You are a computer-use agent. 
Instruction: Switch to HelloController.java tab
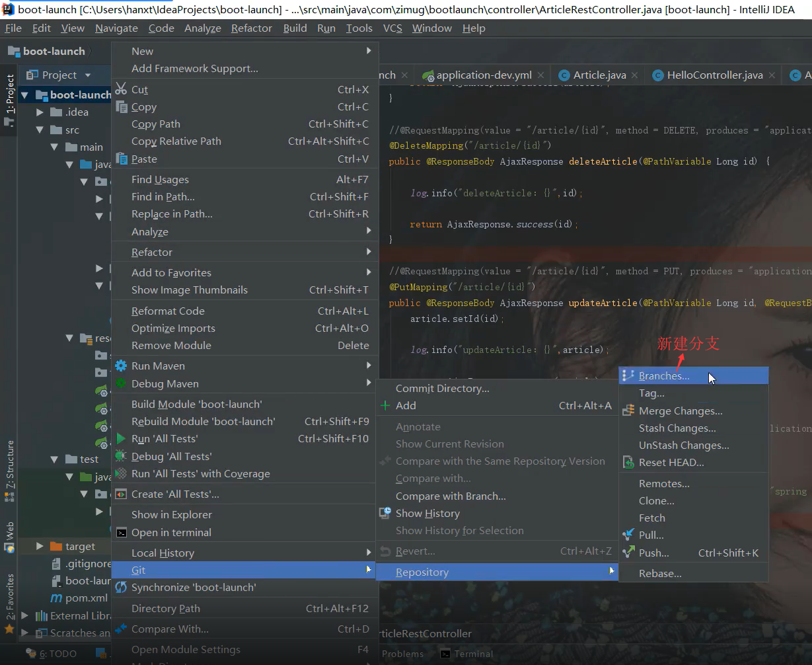(715, 75)
